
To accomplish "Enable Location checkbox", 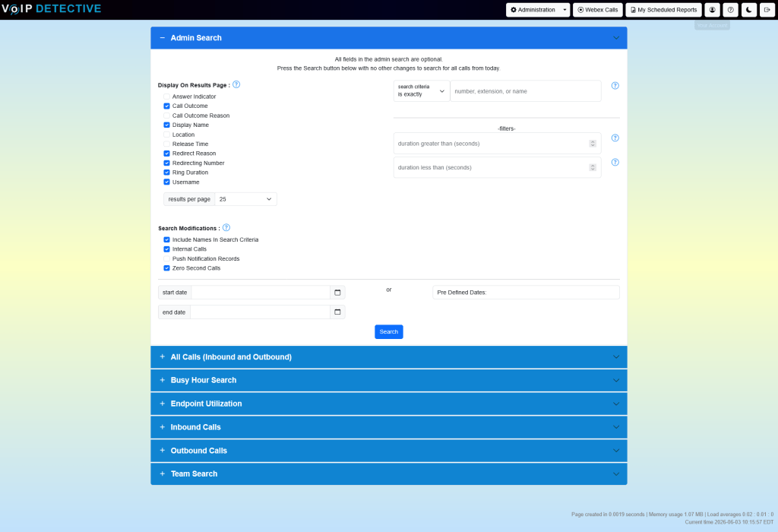I will (x=166, y=135).
